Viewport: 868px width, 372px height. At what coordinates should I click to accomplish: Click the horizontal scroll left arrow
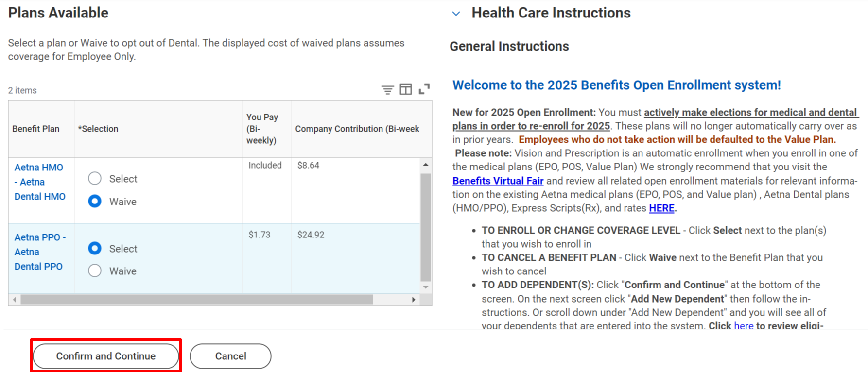point(15,300)
